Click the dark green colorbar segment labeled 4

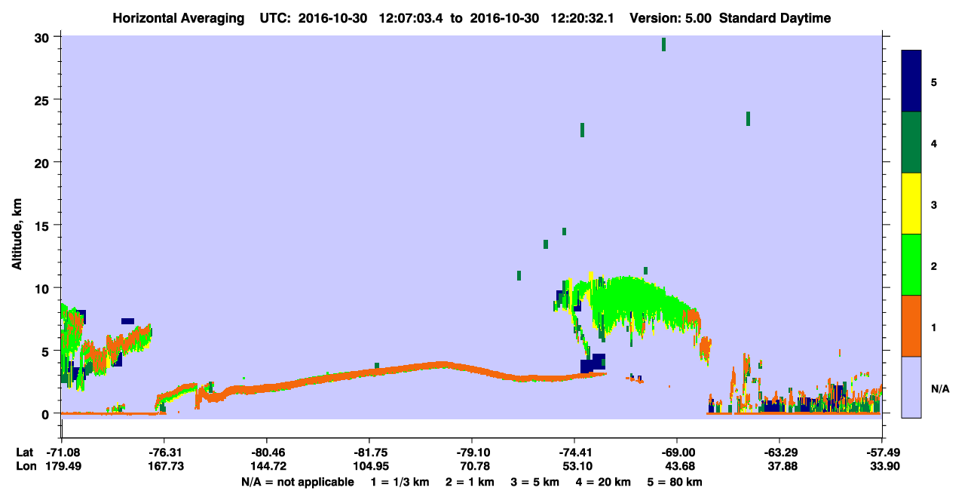click(x=911, y=143)
